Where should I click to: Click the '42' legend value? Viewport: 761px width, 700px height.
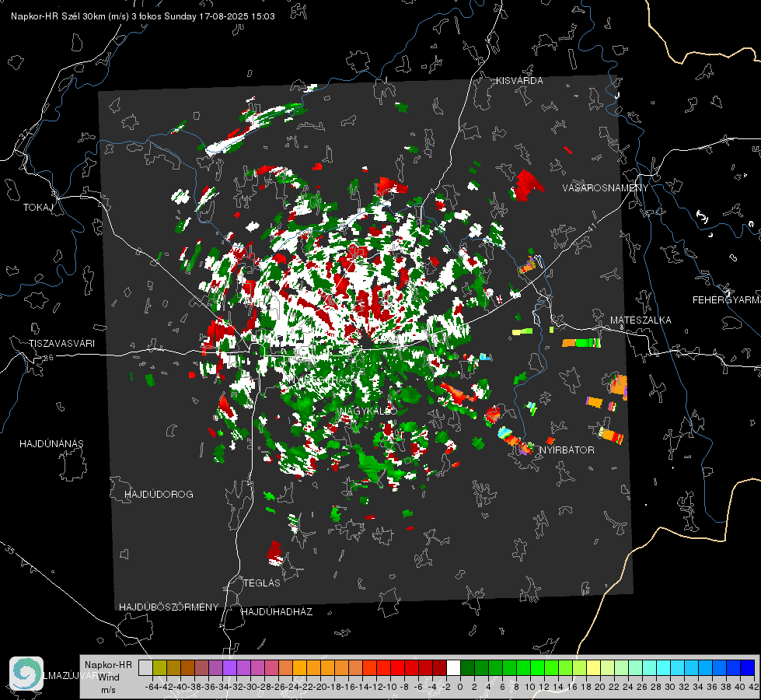(x=754, y=687)
